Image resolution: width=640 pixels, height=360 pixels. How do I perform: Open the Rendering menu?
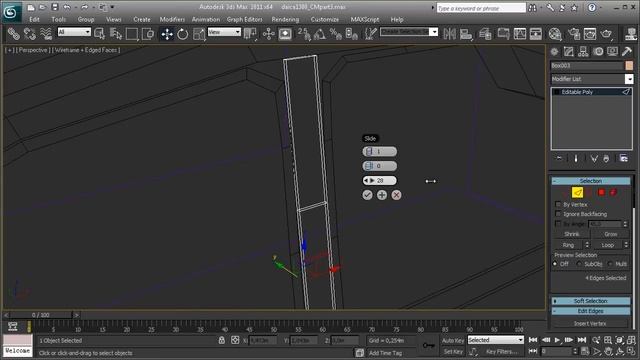point(285,19)
